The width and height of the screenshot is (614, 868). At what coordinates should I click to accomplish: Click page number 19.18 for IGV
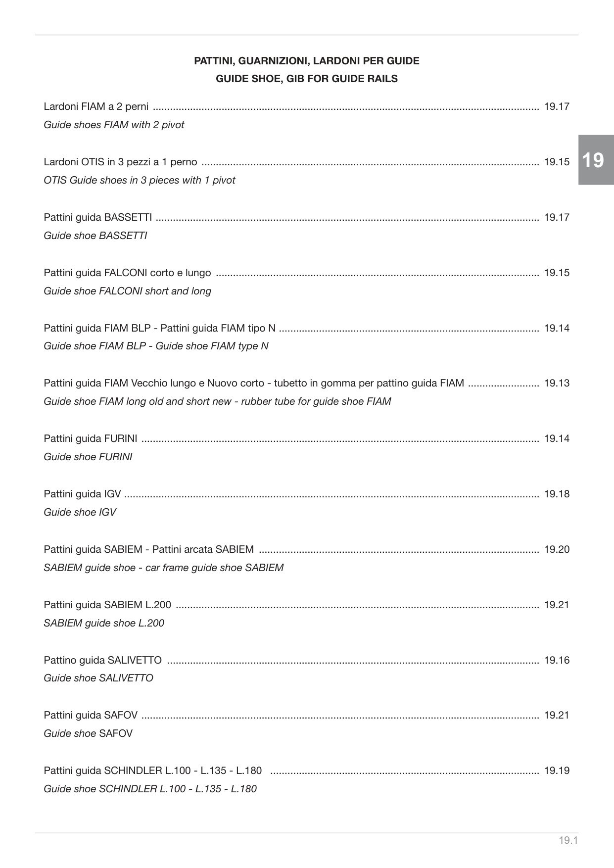pos(557,494)
